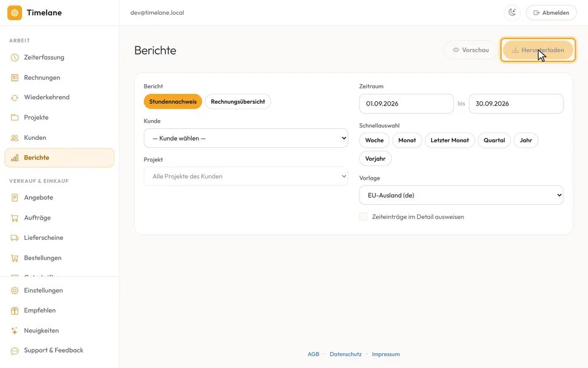Viewport: 588px width, 368px height.
Task: Toggle dark mode with moon icon
Action: click(x=512, y=12)
